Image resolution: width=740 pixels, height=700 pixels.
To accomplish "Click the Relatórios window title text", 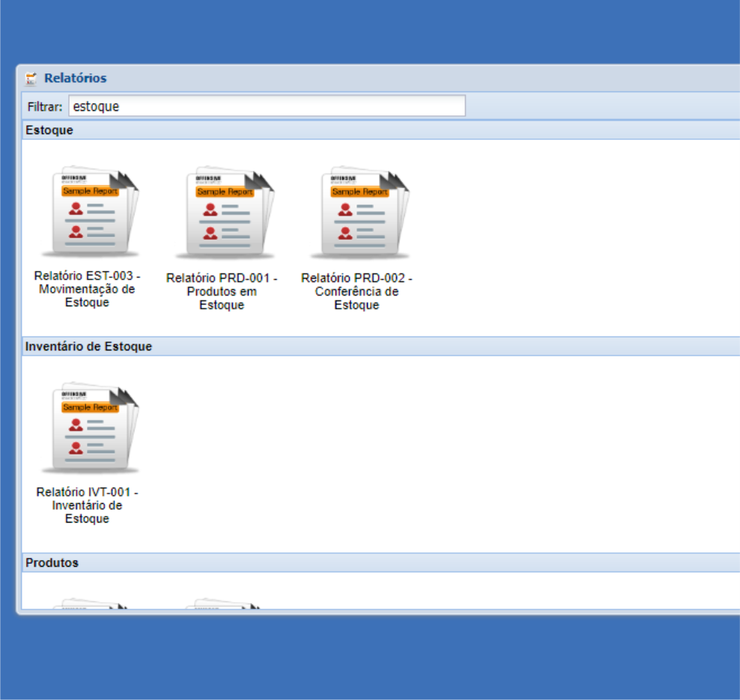I will coord(75,78).
